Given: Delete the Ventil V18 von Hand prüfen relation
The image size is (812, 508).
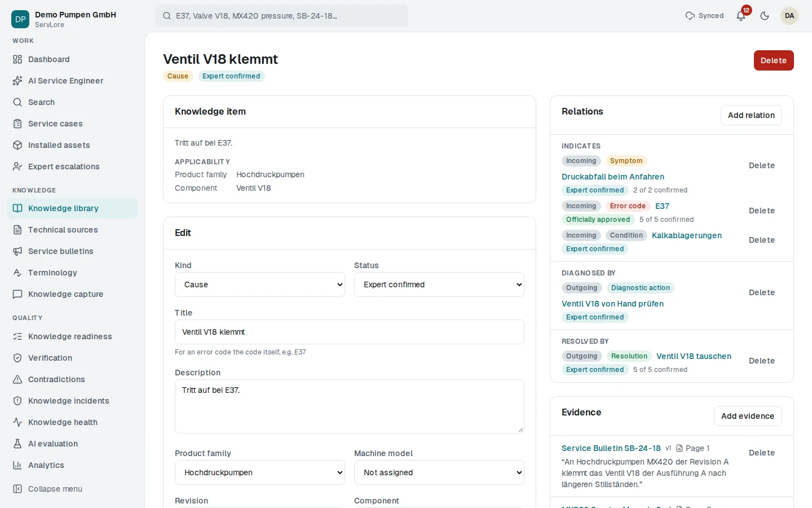Looking at the screenshot, I should pos(762,292).
